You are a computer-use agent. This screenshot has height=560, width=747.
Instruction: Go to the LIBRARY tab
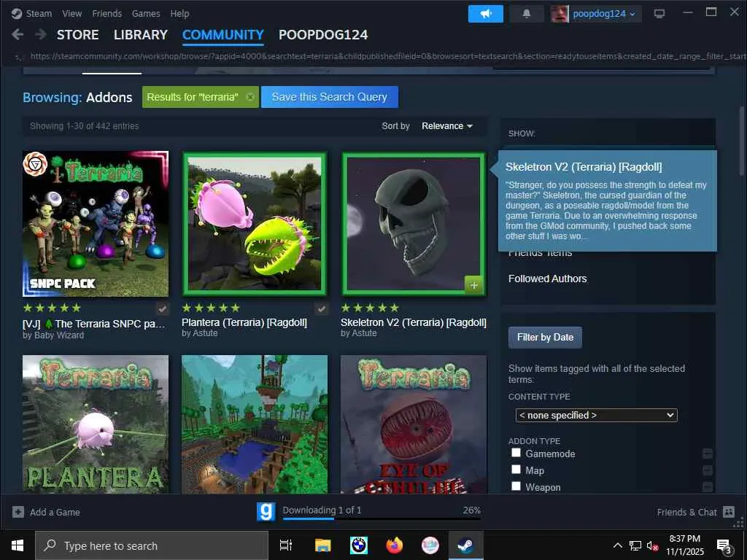(x=141, y=35)
